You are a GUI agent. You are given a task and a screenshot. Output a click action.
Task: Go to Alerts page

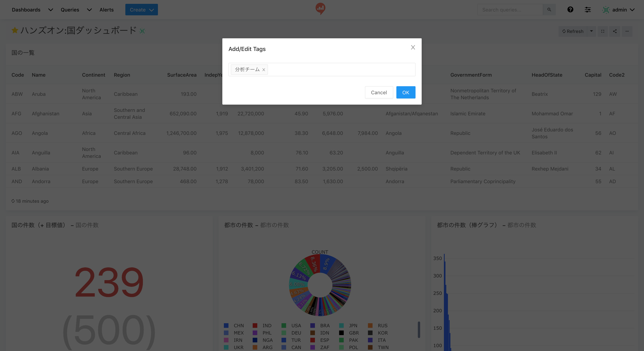(x=107, y=10)
